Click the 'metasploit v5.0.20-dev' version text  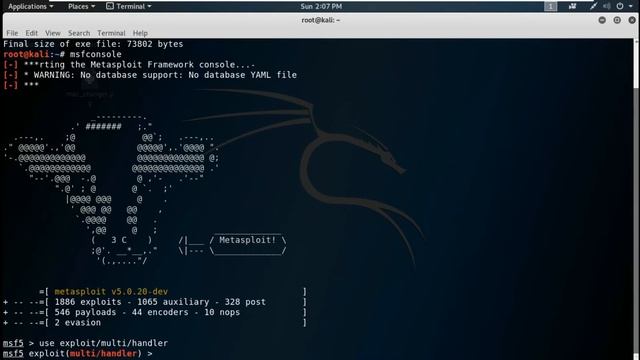pos(111,292)
